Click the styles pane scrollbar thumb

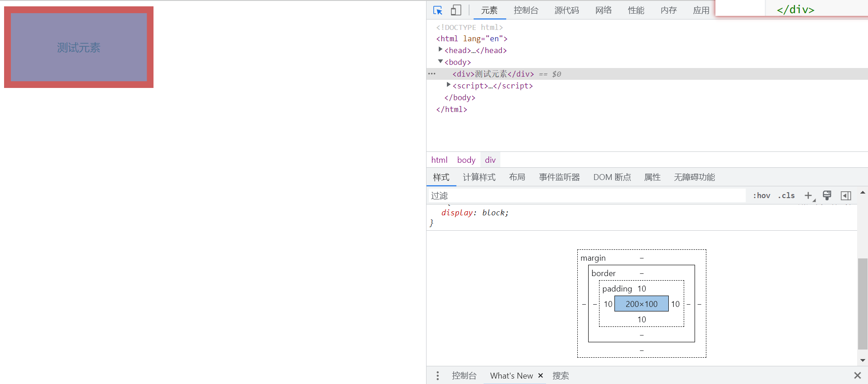click(863, 304)
